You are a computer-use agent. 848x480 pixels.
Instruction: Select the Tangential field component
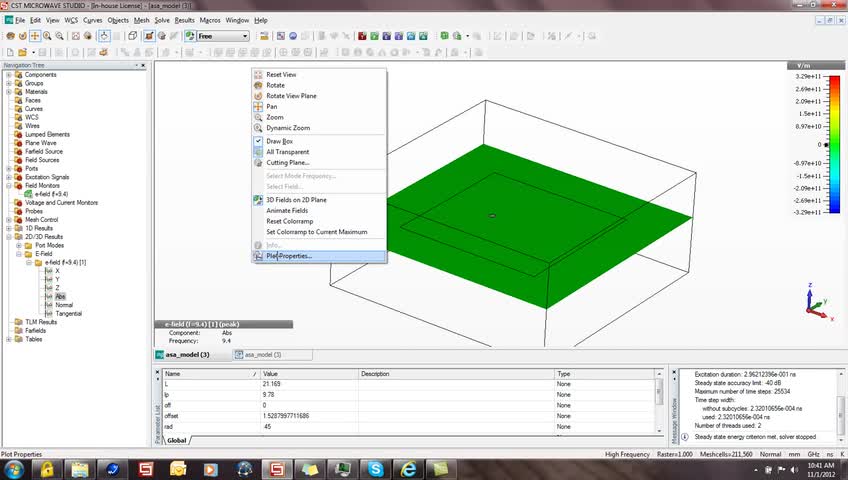tap(68, 314)
